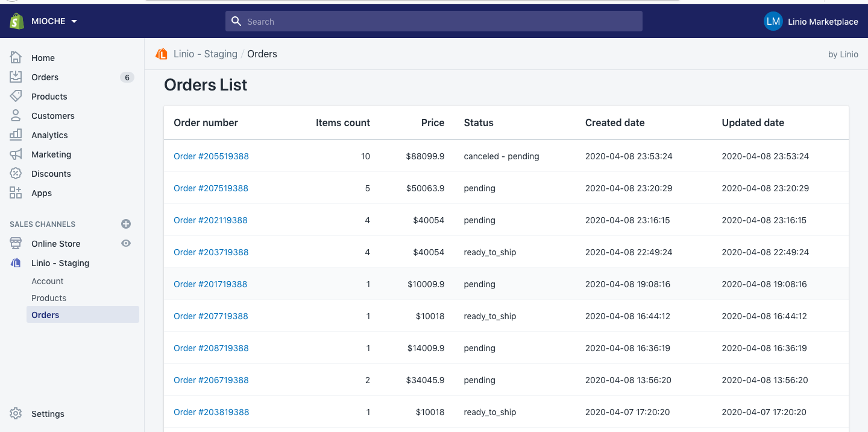Open Discounts page

51,174
